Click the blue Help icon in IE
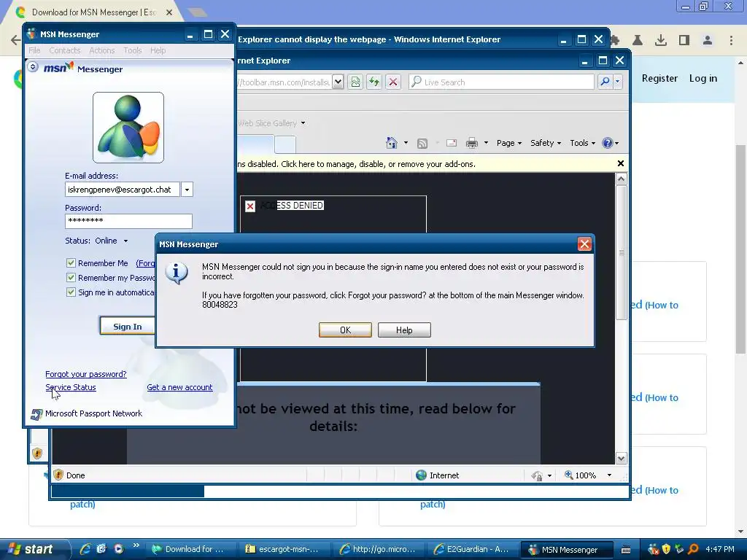 (x=608, y=143)
